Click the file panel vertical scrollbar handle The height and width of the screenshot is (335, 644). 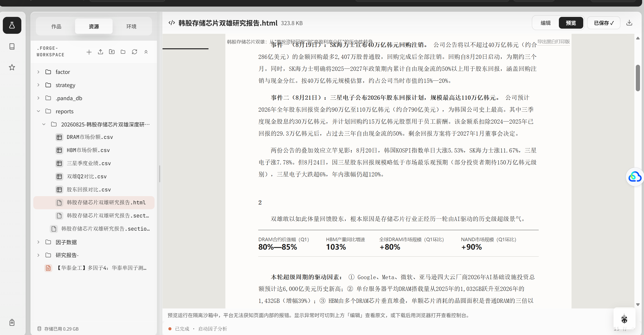pyautogui.click(x=159, y=174)
